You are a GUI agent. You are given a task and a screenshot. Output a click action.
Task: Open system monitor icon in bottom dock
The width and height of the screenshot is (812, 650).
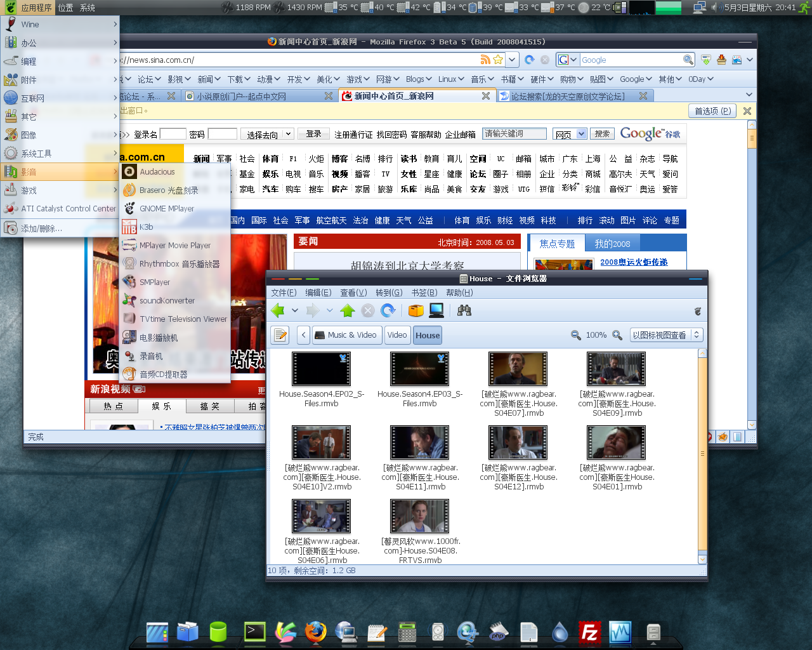[x=620, y=632]
